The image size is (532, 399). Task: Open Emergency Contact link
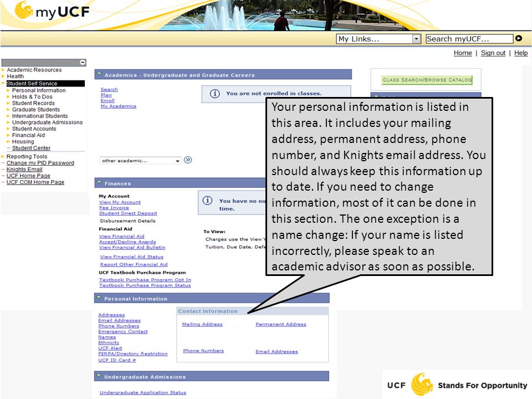(x=123, y=332)
